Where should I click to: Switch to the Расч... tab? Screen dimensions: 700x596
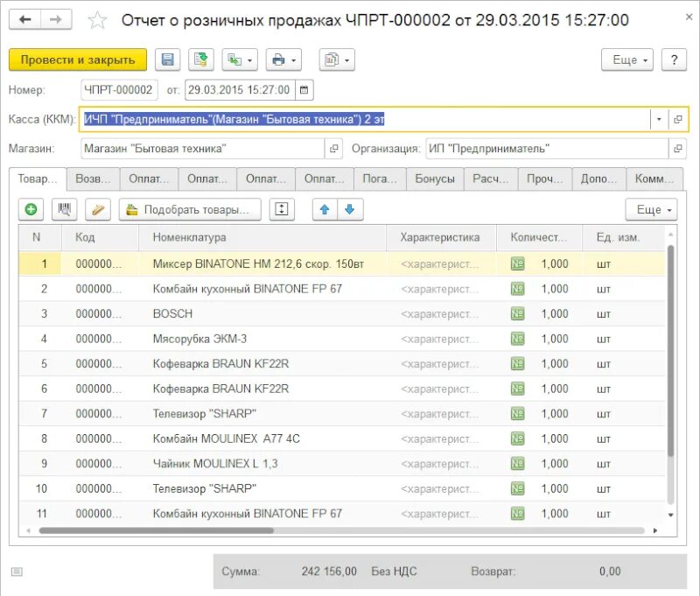(491, 179)
